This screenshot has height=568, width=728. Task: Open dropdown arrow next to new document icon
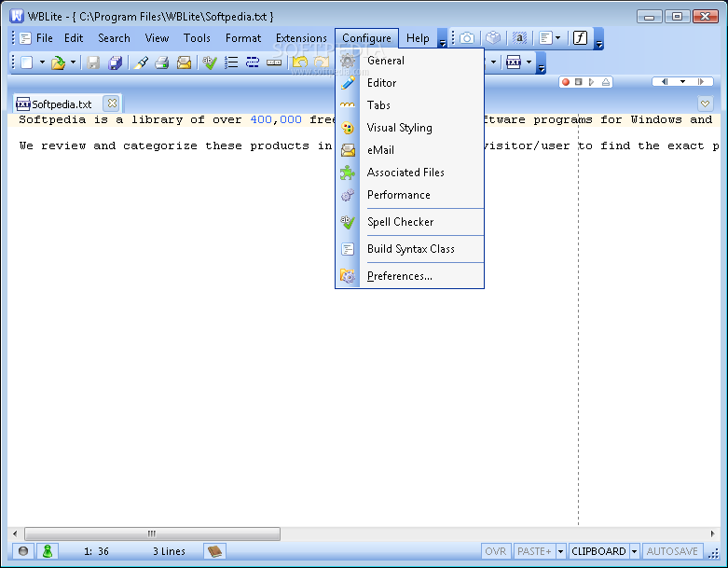tap(42, 62)
